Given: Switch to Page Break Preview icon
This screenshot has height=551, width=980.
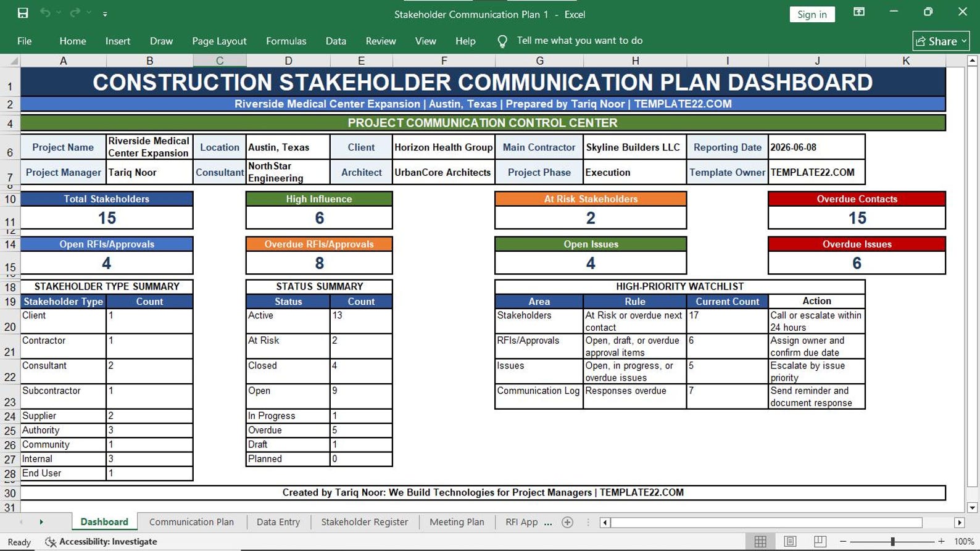Looking at the screenshot, I should (820, 541).
